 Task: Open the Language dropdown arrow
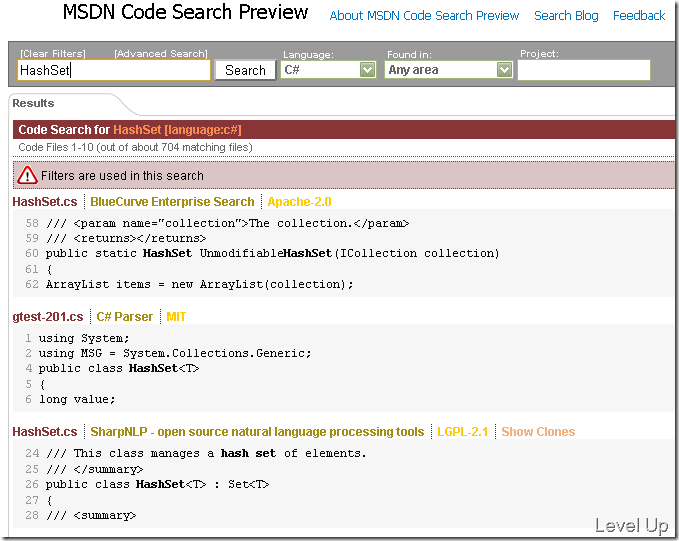point(367,69)
